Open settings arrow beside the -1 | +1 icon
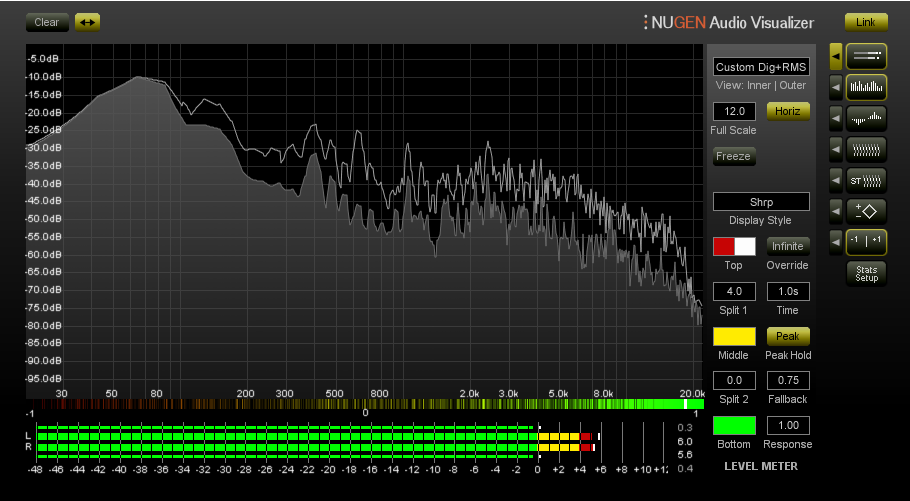Screen dimensions: 910x501 (x=836, y=242)
